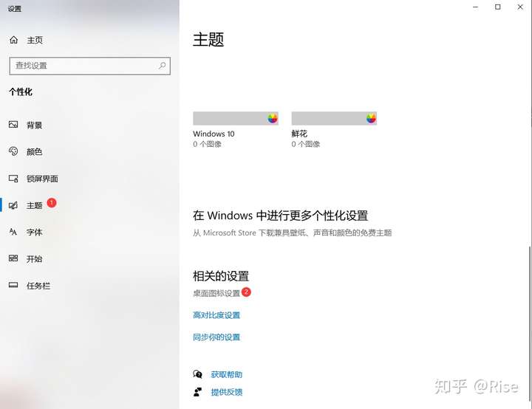Open 桌面图标设置 link
The image size is (532, 409).
click(x=216, y=293)
